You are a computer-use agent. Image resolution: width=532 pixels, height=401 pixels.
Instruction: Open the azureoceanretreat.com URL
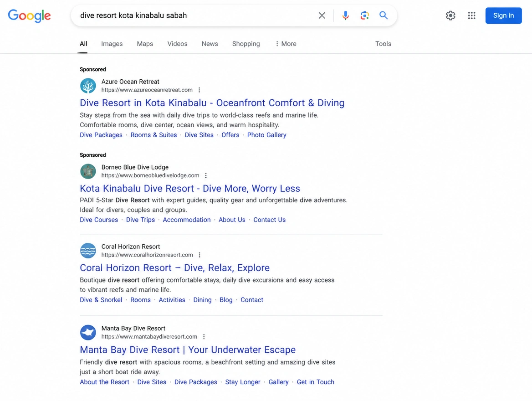(x=147, y=90)
